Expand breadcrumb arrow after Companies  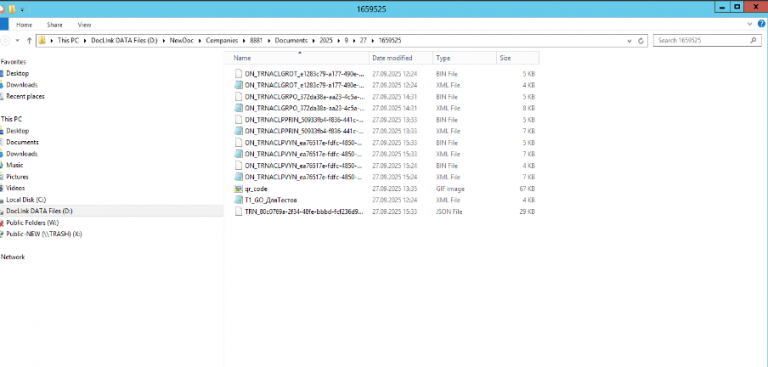(x=244, y=41)
